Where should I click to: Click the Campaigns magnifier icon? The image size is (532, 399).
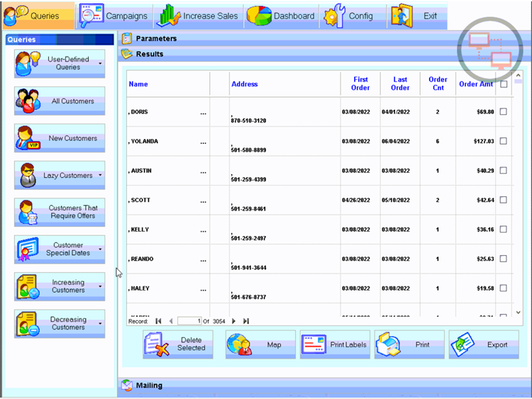(x=91, y=16)
